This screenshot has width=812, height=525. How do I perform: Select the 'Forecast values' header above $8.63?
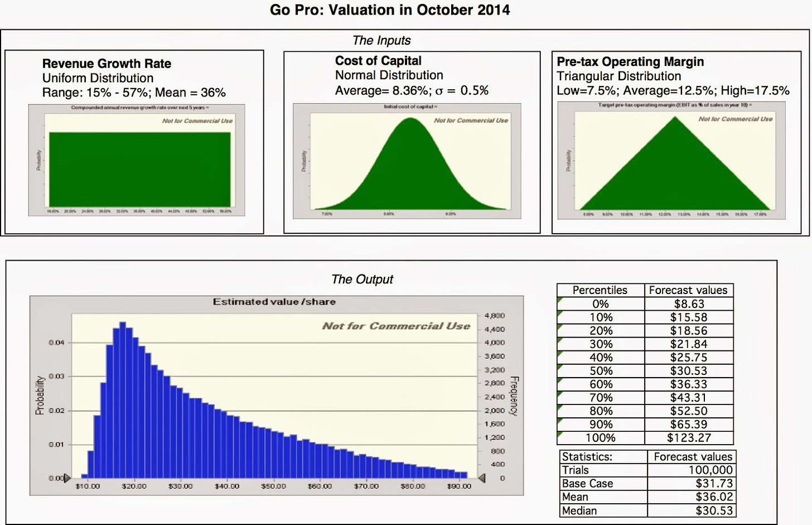(x=688, y=290)
